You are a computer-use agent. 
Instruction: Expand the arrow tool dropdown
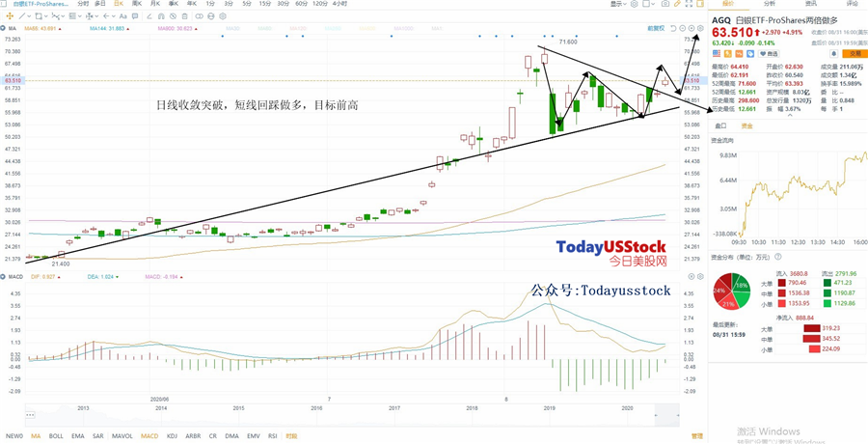114,16
